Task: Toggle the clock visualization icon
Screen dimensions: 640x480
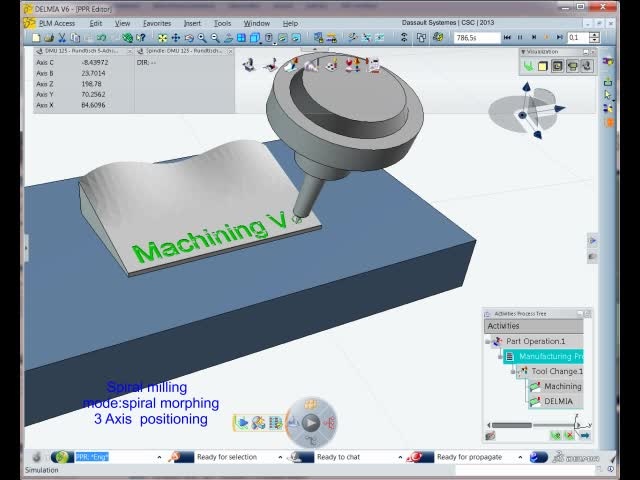Action: (x=557, y=66)
